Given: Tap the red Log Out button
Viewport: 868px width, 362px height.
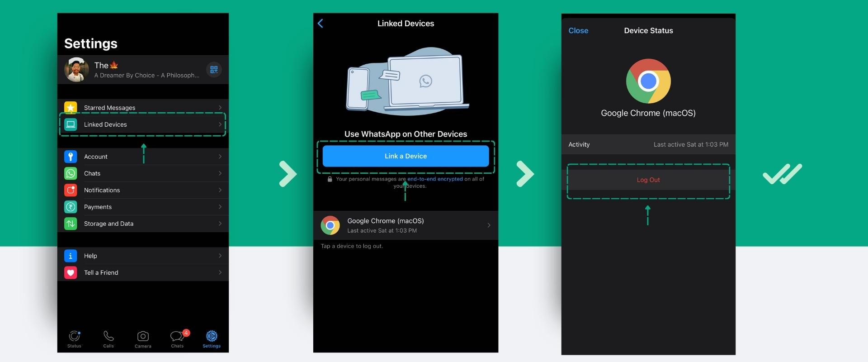Looking at the screenshot, I should point(648,180).
